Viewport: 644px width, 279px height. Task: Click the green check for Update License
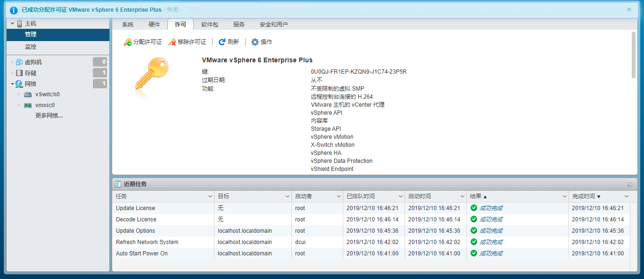pos(474,208)
